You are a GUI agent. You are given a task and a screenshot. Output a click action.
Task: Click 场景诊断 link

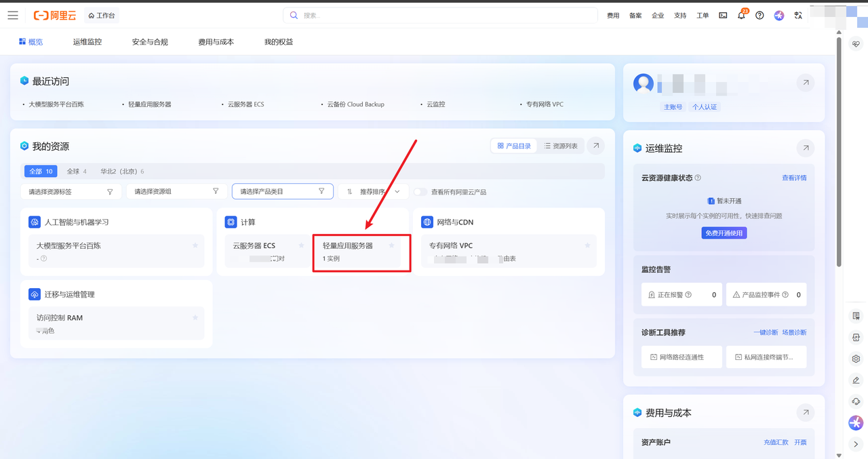point(794,332)
